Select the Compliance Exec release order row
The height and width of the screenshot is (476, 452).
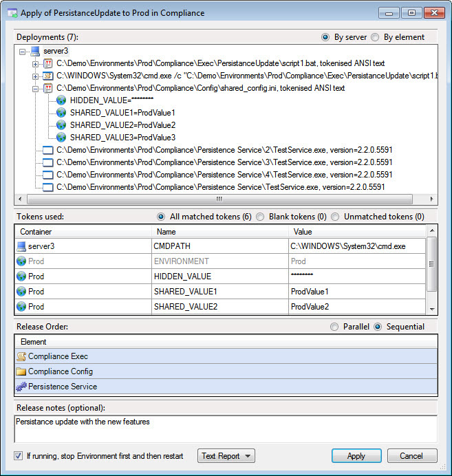[x=226, y=356]
